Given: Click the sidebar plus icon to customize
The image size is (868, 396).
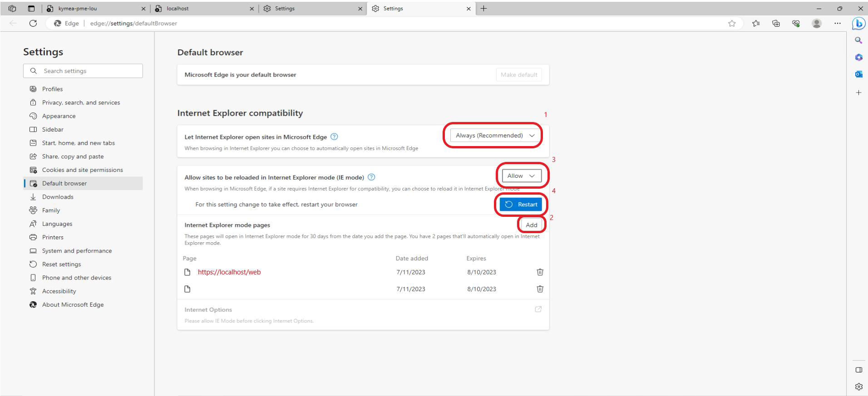Looking at the screenshot, I should click(x=858, y=93).
